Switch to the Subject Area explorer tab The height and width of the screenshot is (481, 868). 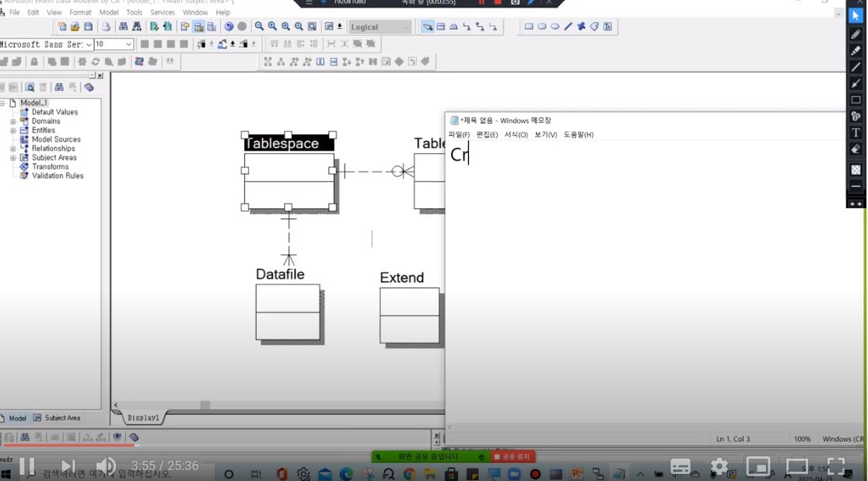point(57,418)
